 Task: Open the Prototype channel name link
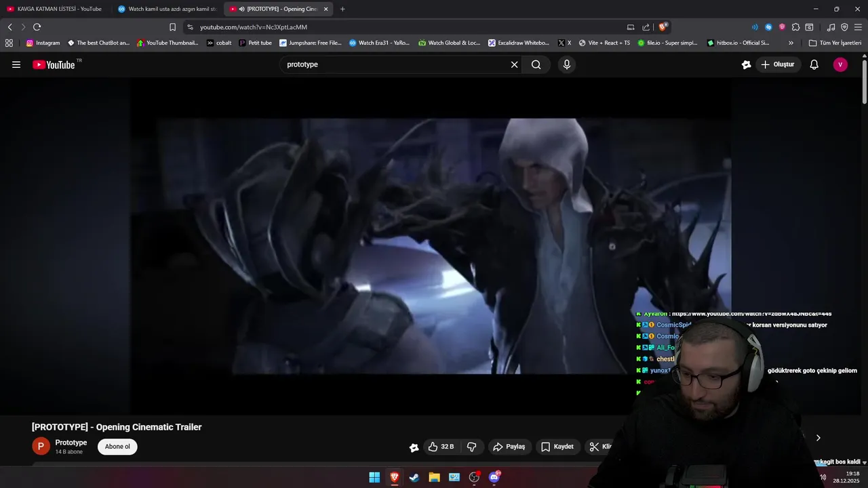(x=71, y=443)
